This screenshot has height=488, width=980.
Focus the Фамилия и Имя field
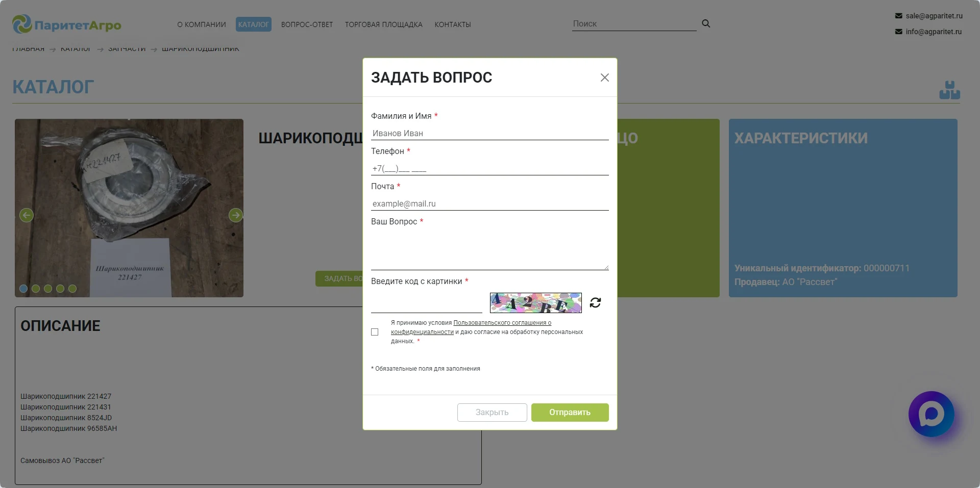[490, 133]
